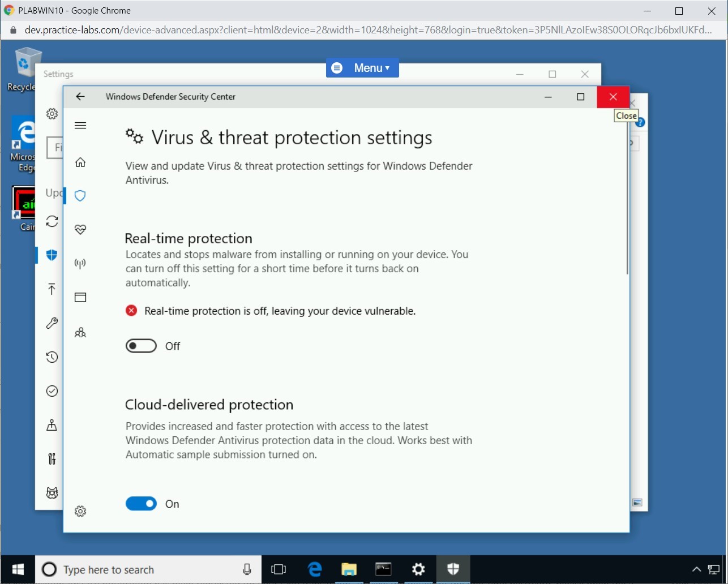Viewport: 728px width, 584px height.
Task: Open Defender settings gear at bottom-left
Action: pyautogui.click(x=80, y=512)
